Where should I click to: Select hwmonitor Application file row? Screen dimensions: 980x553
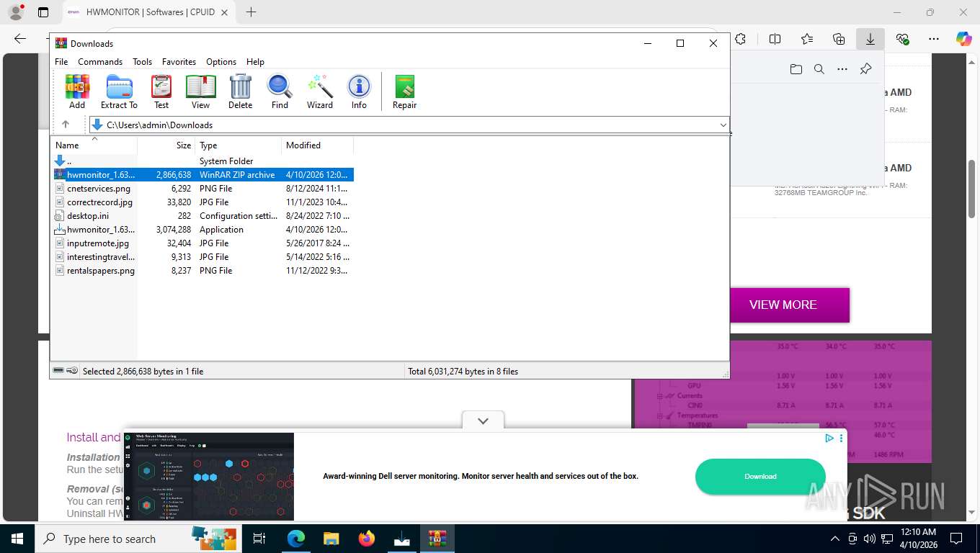[x=202, y=230]
